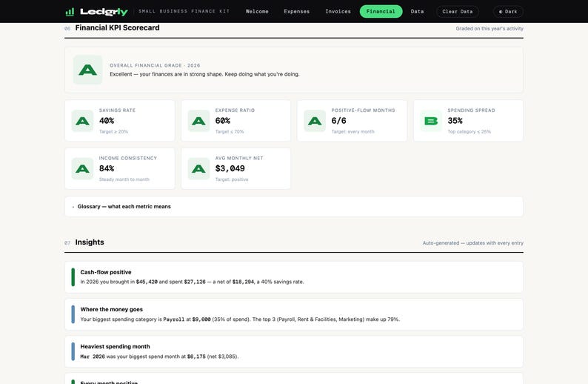Click the 'Steady month to month' text
The height and width of the screenshot is (384, 588).
pos(124,179)
